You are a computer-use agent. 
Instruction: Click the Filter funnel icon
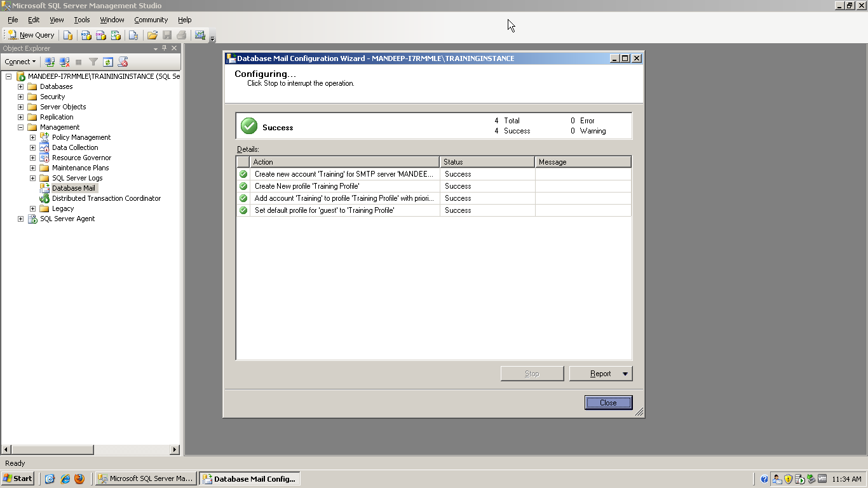click(93, 62)
